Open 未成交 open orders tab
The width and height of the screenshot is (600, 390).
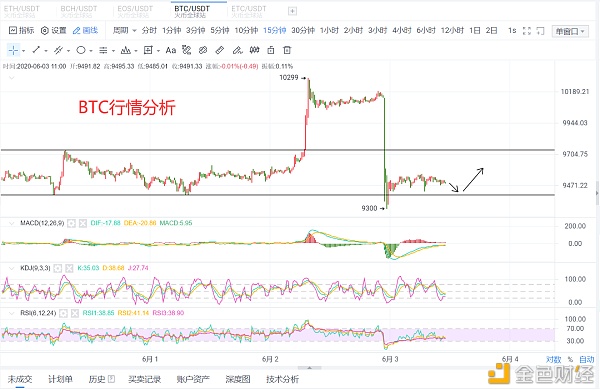point(20,379)
